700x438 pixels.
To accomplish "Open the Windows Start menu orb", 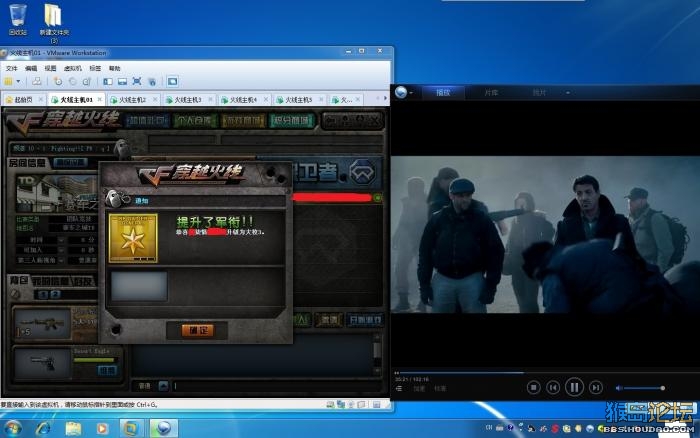I will pos(12,429).
